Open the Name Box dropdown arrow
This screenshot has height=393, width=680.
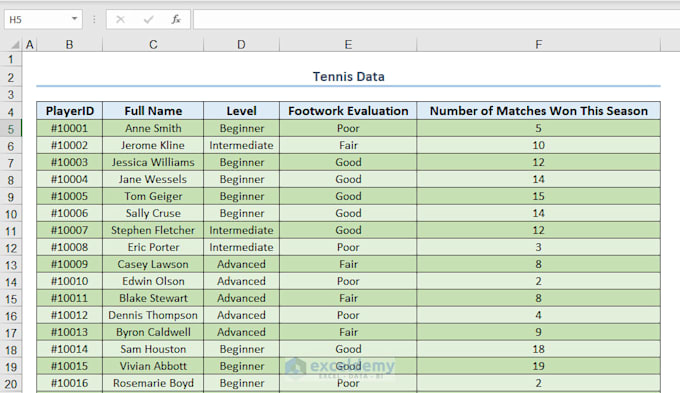75,19
